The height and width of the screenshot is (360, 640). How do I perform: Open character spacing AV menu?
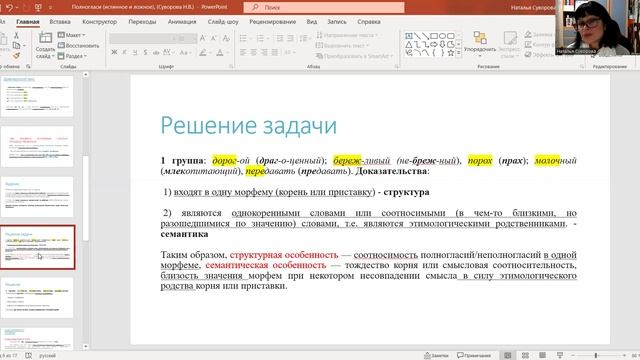[168, 52]
